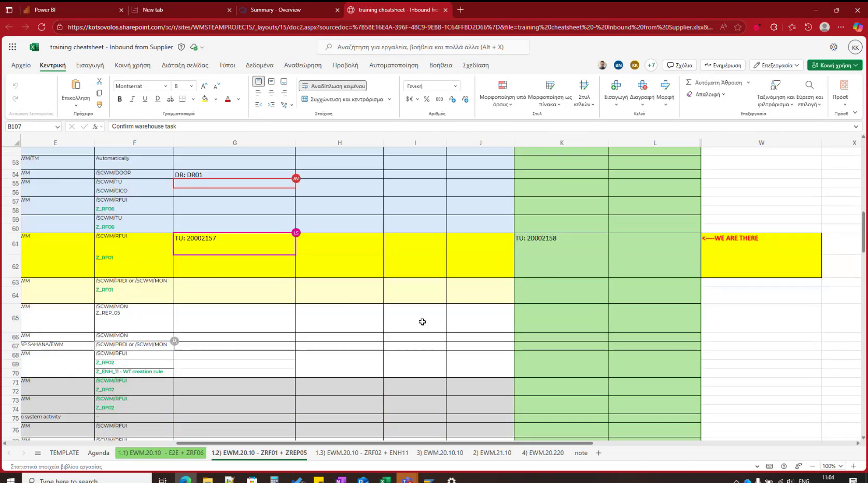Apply percent number style
The height and width of the screenshot is (483, 868).
point(426,98)
